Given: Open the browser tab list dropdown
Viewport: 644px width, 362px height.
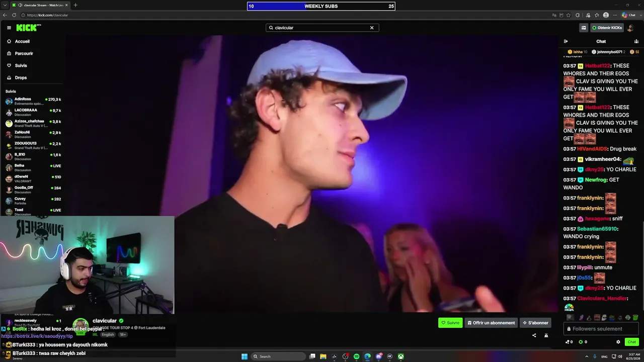Looking at the screenshot, I should tap(5, 5).
